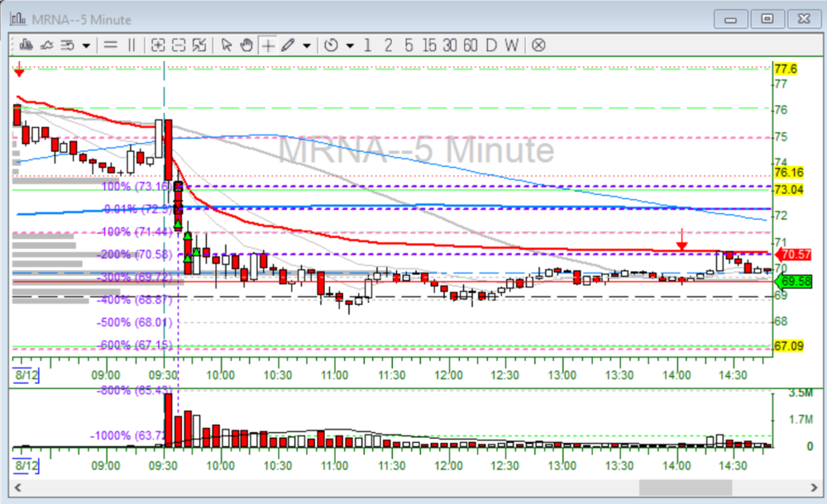Screen dimensions: 827x504
Task: Expand the chart settings list dropdown arrow
Action: point(86,45)
